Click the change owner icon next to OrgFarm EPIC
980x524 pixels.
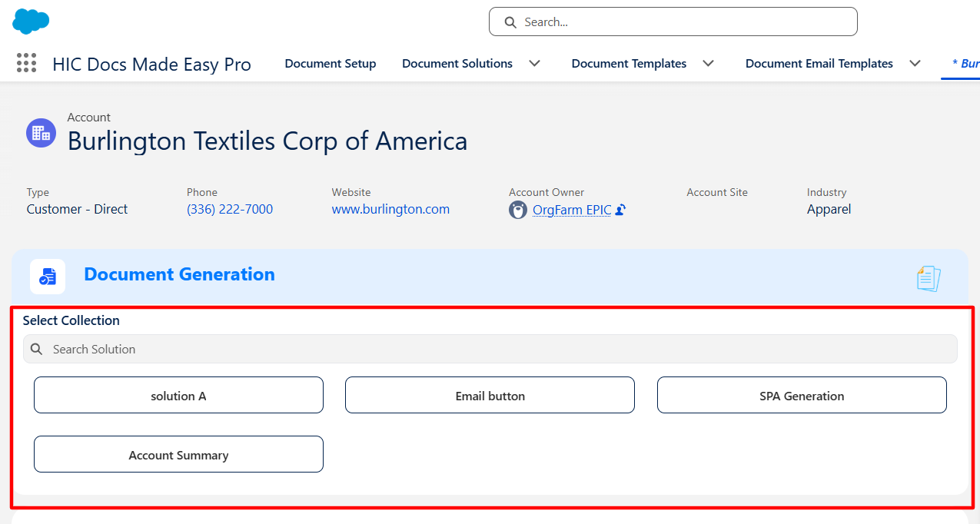[620, 210]
